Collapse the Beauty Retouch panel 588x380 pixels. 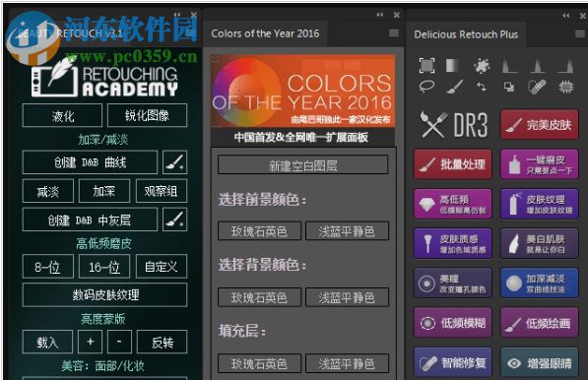point(177,15)
